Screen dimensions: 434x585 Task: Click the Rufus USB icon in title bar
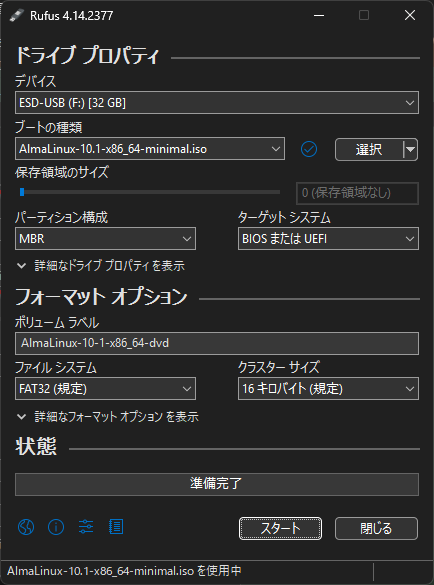click(x=16, y=16)
